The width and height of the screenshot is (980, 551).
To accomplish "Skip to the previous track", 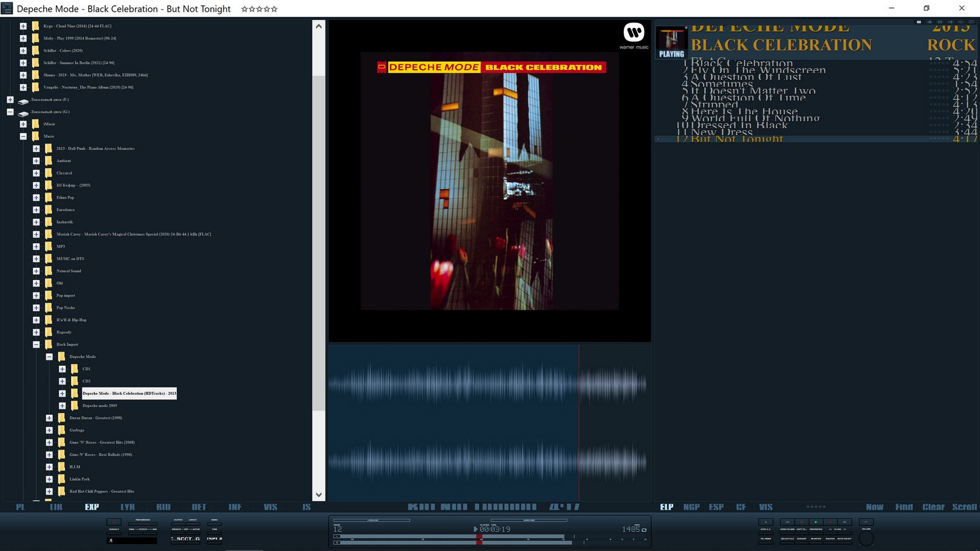I will (787, 522).
